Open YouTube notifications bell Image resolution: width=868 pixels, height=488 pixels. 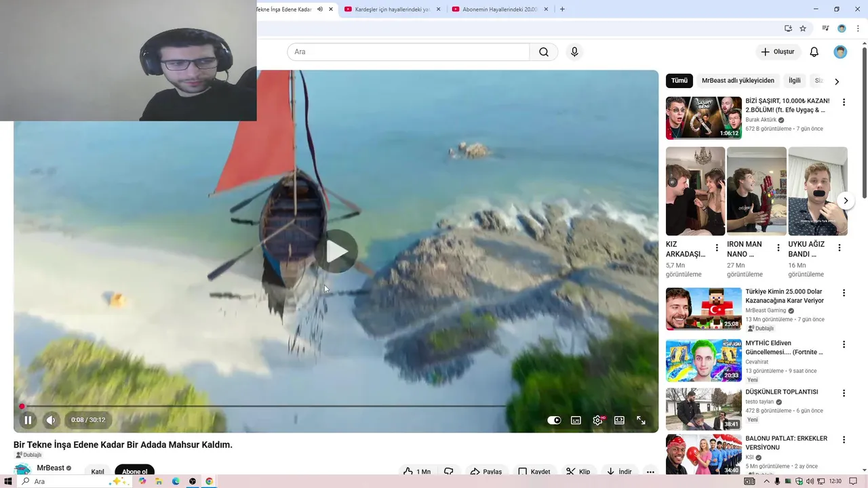814,52
